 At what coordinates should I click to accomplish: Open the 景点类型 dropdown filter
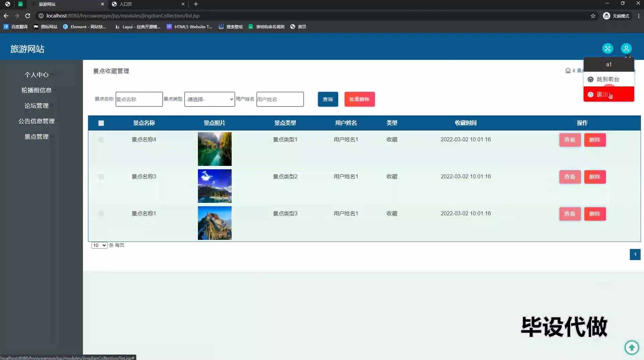[209, 99]
